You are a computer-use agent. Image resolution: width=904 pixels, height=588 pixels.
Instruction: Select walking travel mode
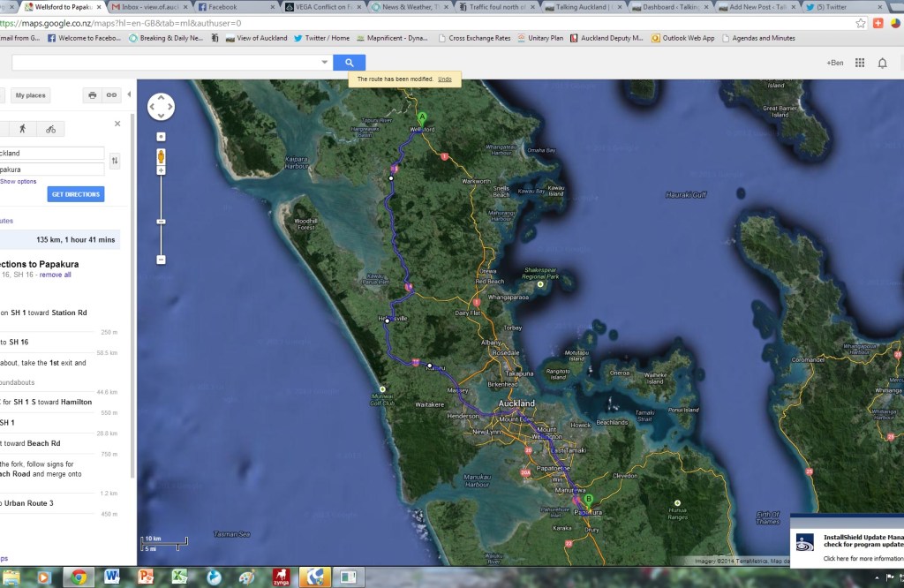(x=22, y=129)
